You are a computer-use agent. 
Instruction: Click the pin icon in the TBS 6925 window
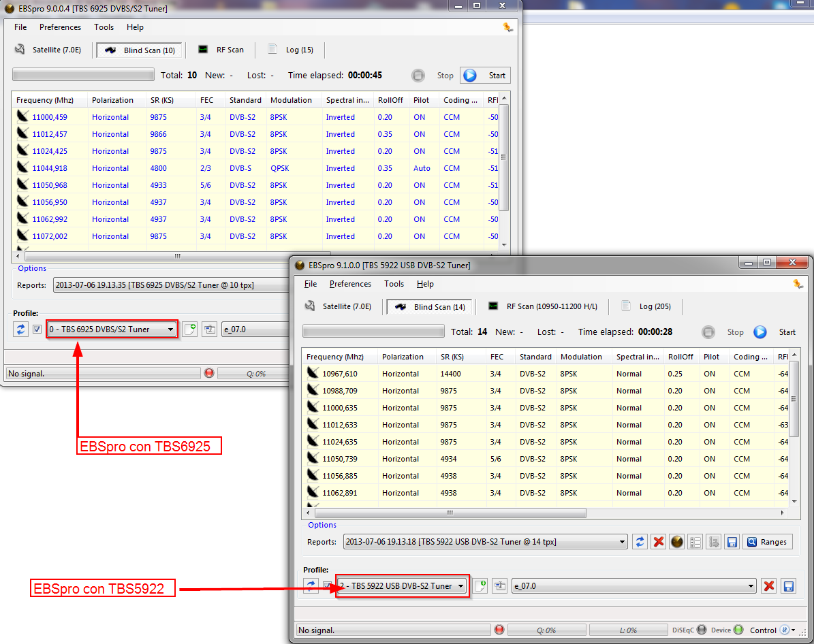click(x=507, y=27)
